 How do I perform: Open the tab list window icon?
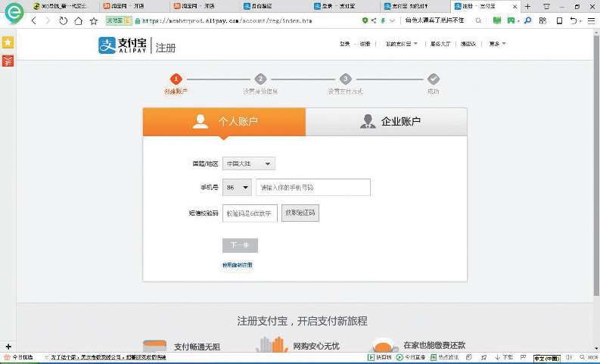pos(546,6)
